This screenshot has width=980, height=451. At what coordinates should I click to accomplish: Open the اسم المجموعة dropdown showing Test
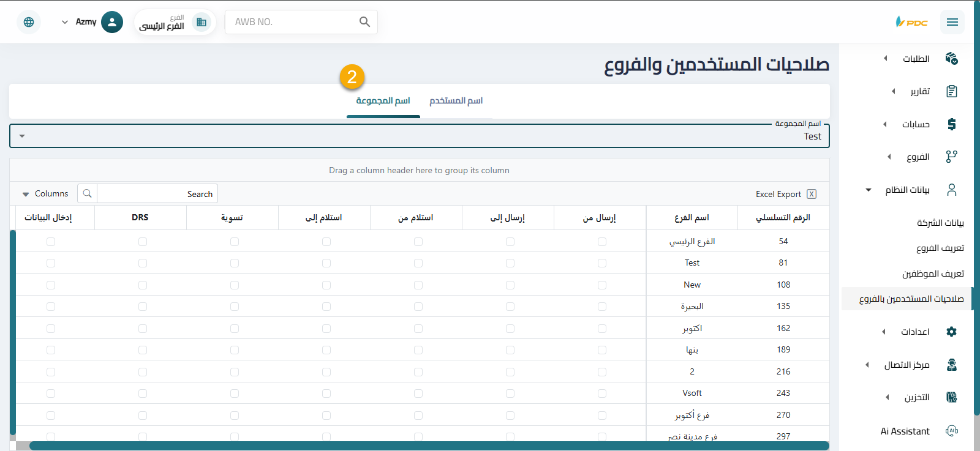pyautogui.click(x=419, y=136)
